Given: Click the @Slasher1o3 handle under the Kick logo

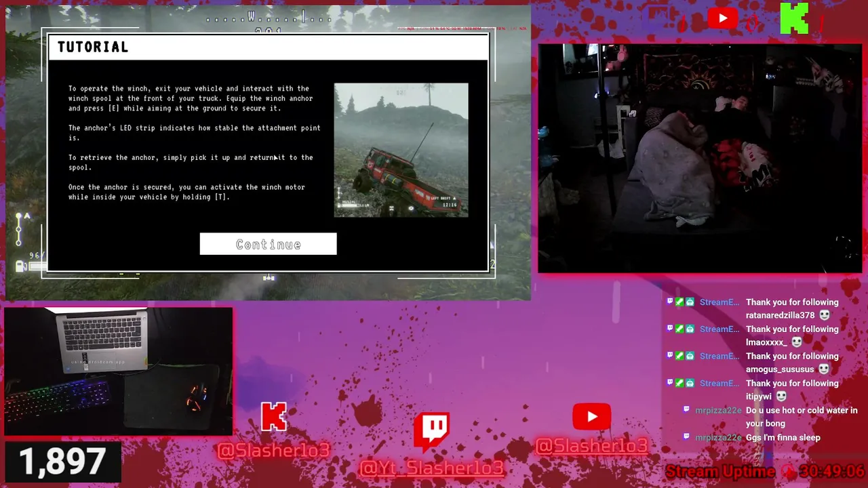Looking at the screenshot, I should (273, 451).
